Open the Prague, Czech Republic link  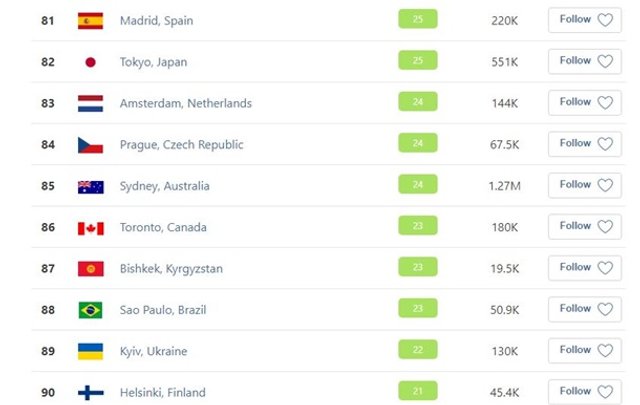[181, 145]
